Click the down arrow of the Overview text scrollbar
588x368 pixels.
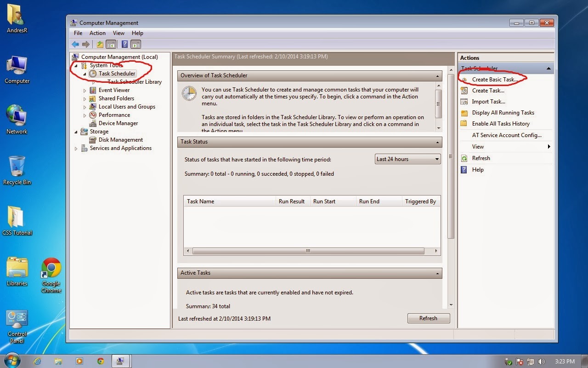tap(438, 128)
